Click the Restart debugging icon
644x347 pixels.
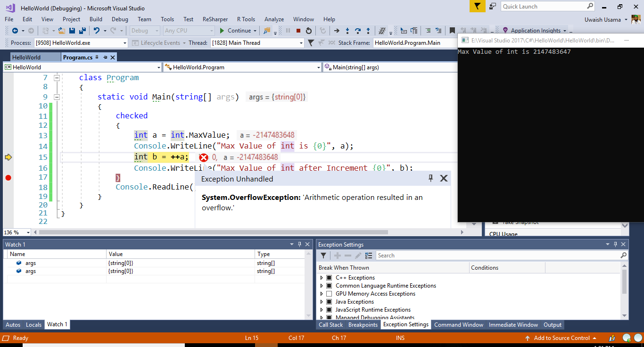coord(309,31)
